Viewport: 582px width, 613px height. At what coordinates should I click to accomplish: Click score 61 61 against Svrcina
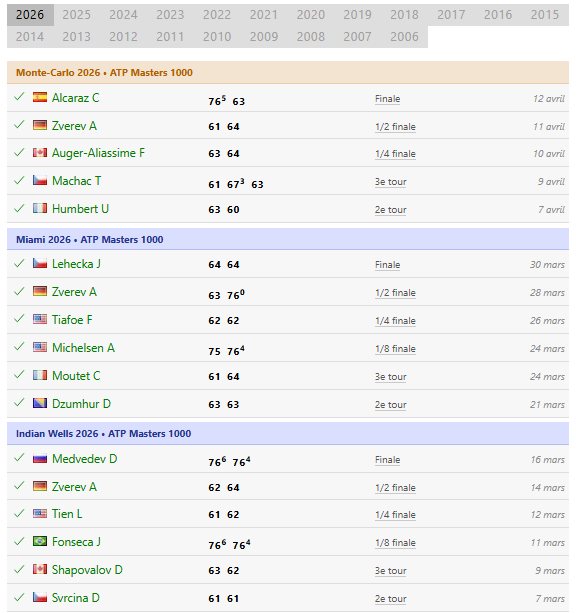(x=224, y=599)
